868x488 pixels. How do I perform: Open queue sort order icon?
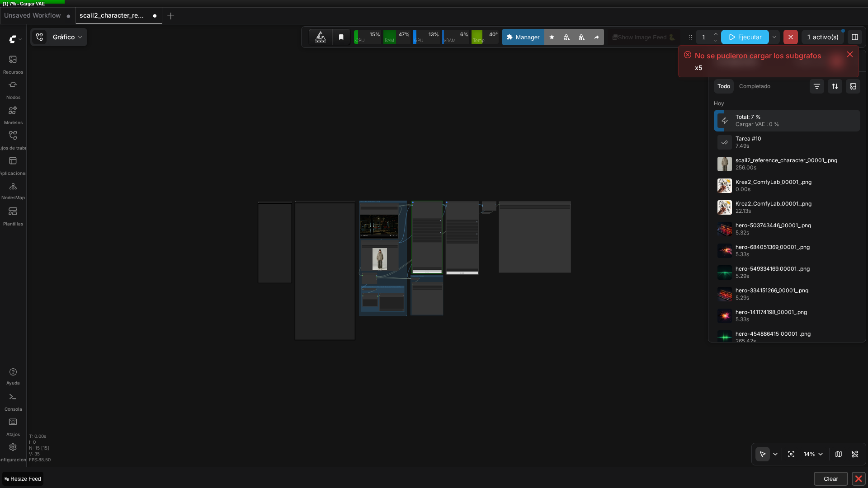click(835, 86)
